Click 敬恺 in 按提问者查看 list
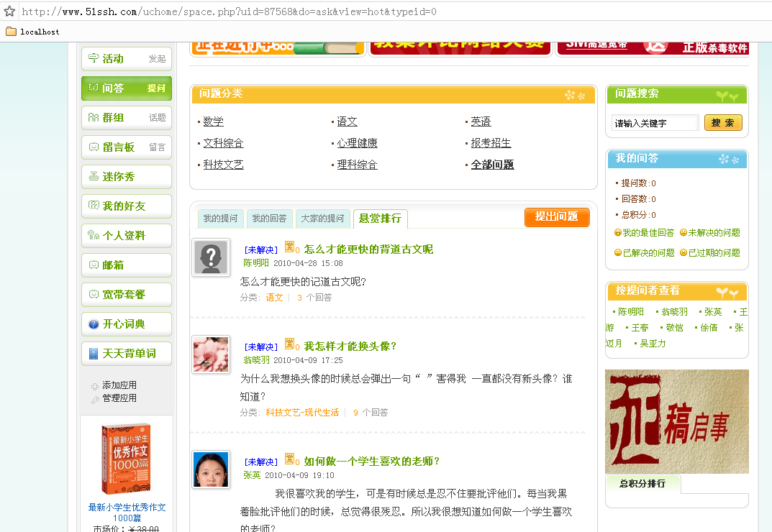Viewport: 772px width, 532px height. tap(675, 328)
